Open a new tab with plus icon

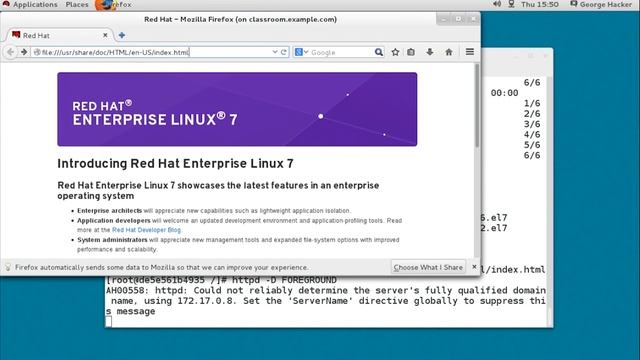click(x=122, y=36)
